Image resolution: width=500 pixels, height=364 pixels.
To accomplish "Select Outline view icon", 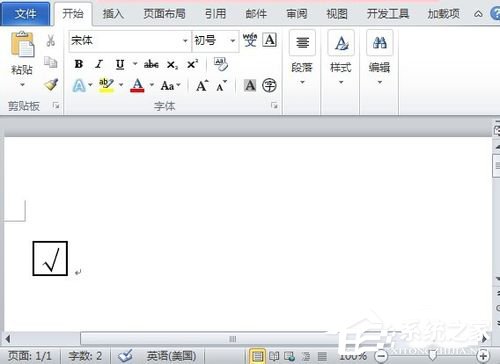I will 306,356.
